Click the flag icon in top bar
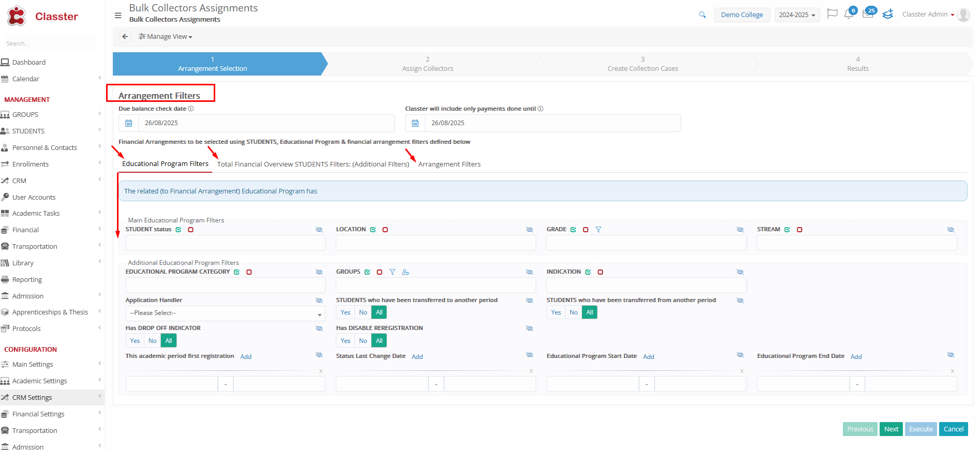Viewport: 980px width, 450px height. [x=832, y=14]
